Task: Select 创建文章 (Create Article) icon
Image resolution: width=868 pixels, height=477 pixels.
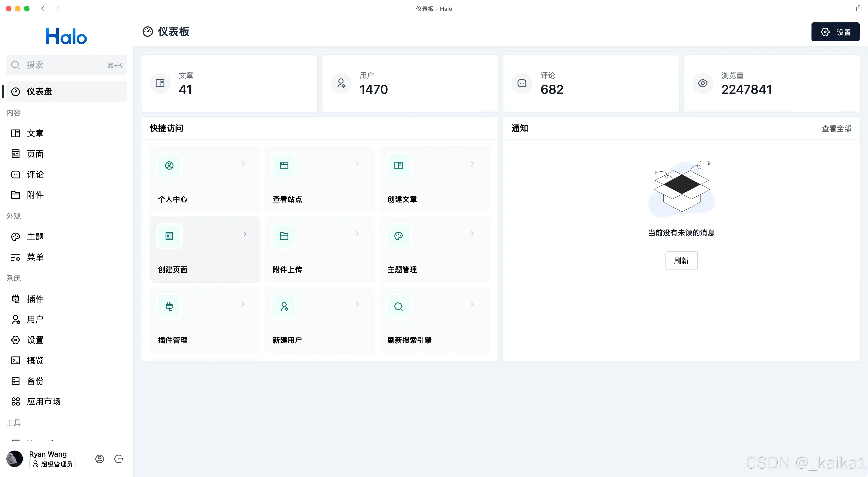Action: tap(398, 165)
